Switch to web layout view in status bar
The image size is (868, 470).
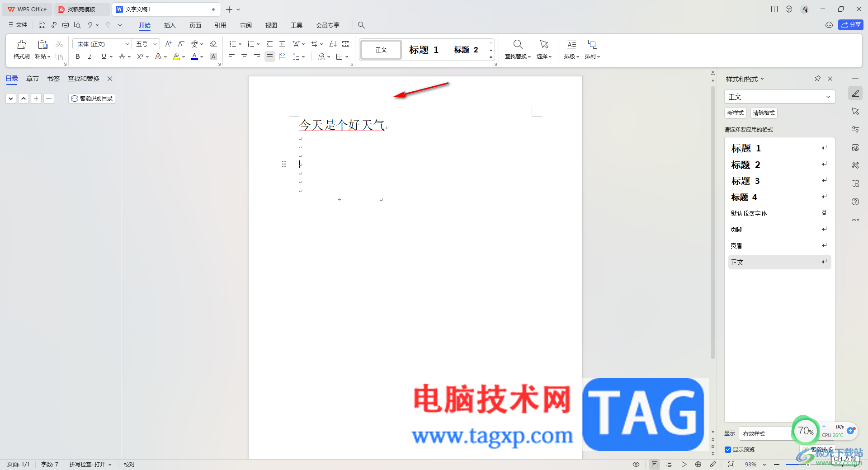click(698, 464)
